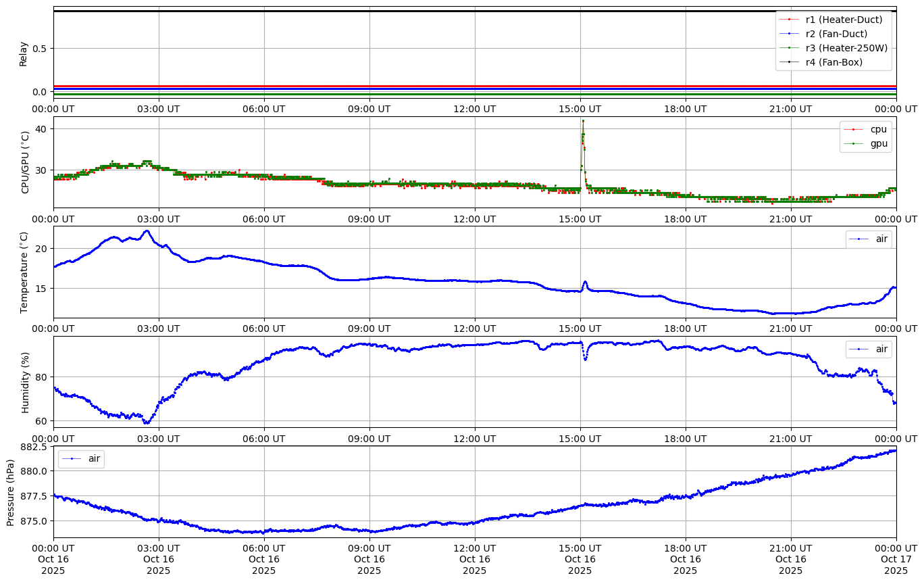Click the Pressure (hPa) axis label

pos(11,491)
